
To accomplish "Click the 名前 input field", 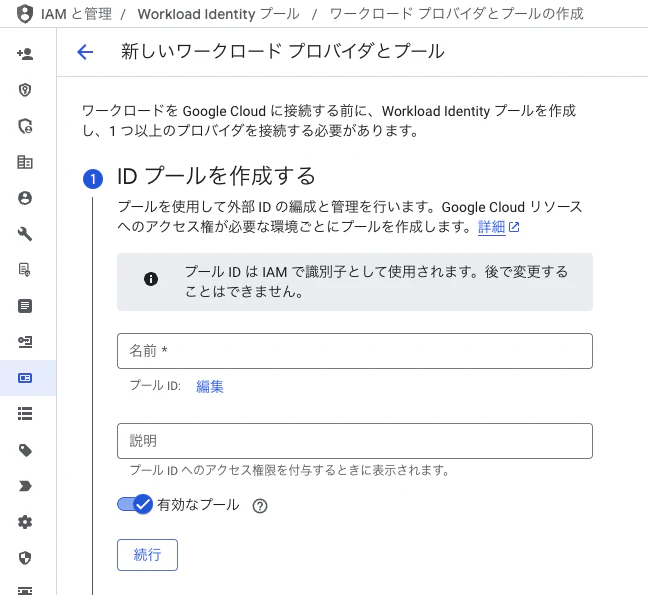I will click(355, 351).
